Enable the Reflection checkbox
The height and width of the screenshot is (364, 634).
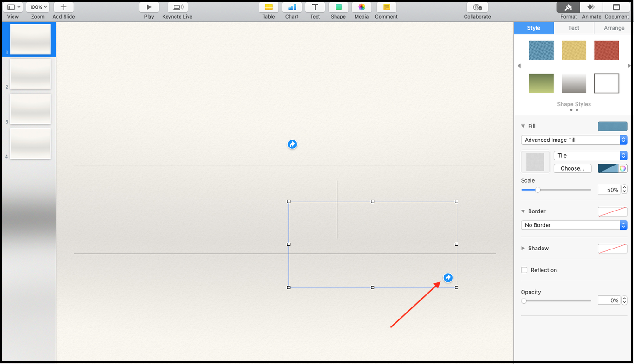click(x=524, y=270)
